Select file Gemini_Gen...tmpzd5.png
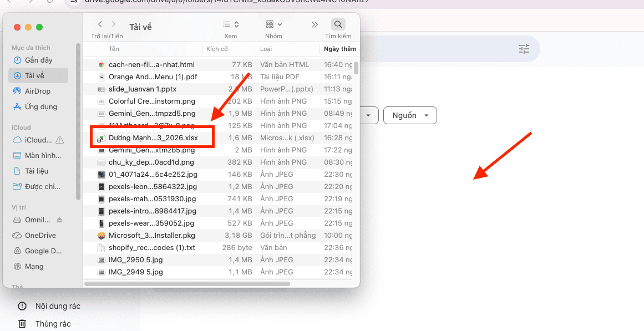Screen dimensions: 644x331 152,113
